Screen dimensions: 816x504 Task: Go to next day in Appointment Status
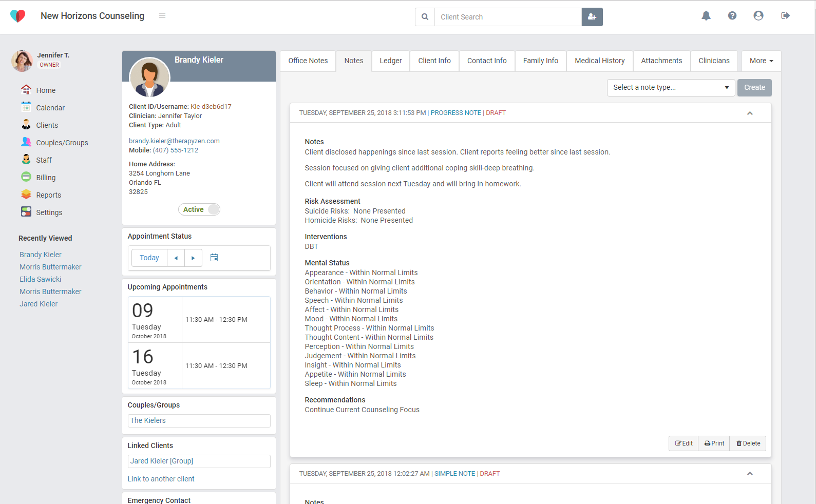(193, 258)
